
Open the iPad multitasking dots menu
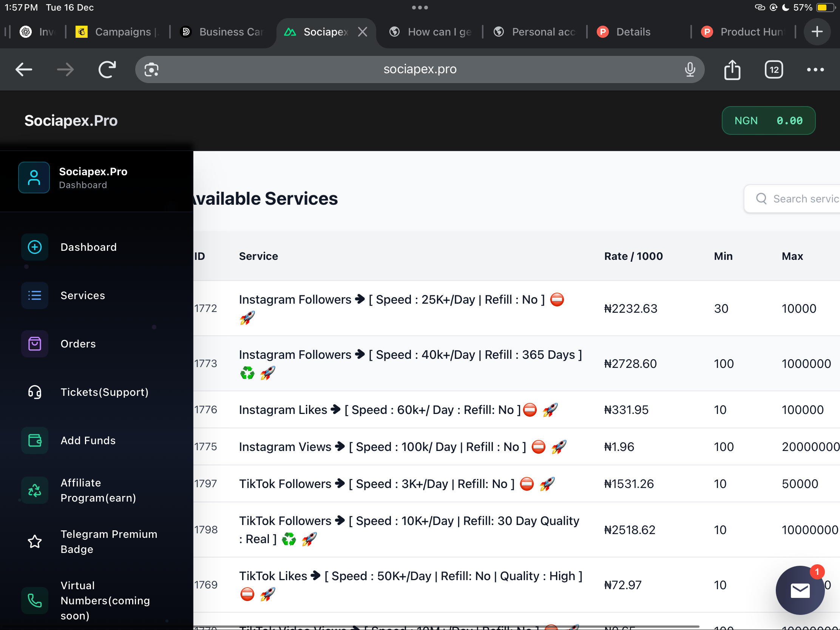pyautogui.click(x=420, y=7)
